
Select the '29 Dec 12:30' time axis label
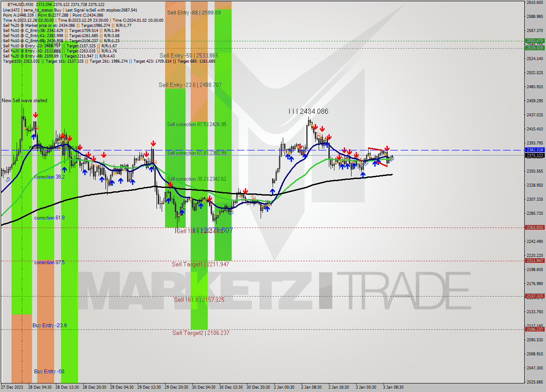coord(149,387)
